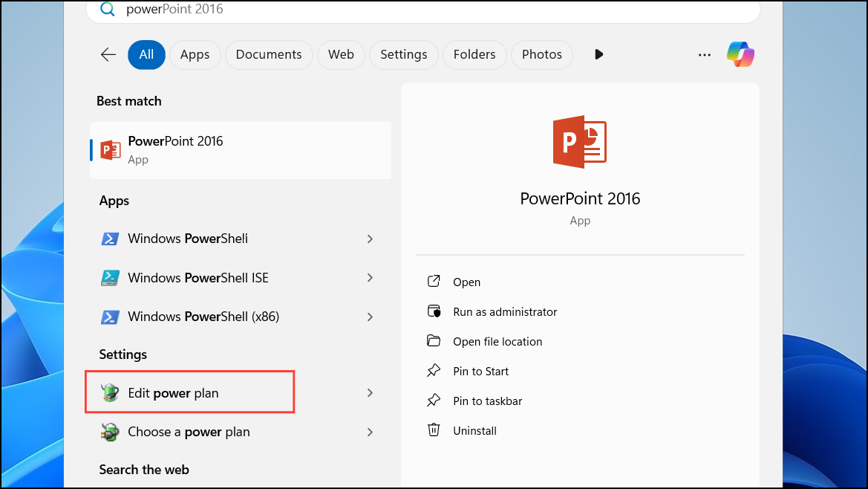Select the Windows PowerShell app icon
The width and height of the screenshot is (868, 489).
[110, 238]
